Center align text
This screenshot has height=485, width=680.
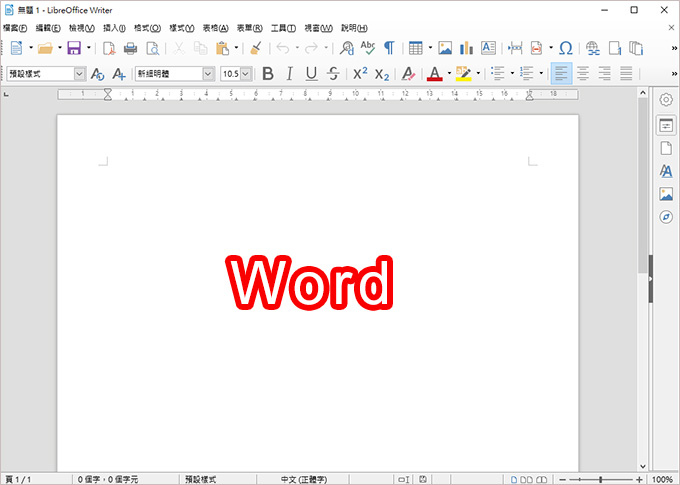coord(583,74)
